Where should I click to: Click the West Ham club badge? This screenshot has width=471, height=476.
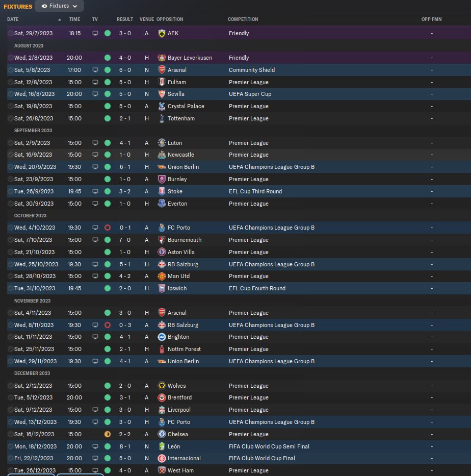[x=162, y=470]
